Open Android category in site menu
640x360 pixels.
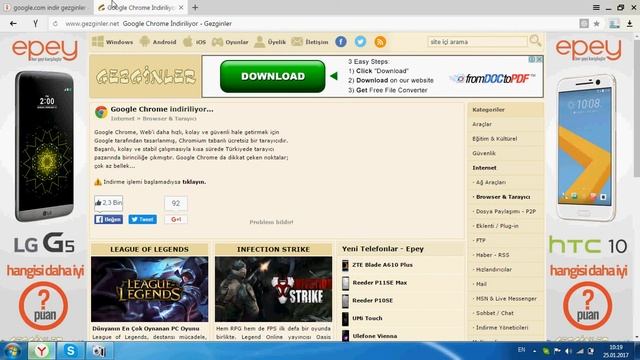point(158,42)
